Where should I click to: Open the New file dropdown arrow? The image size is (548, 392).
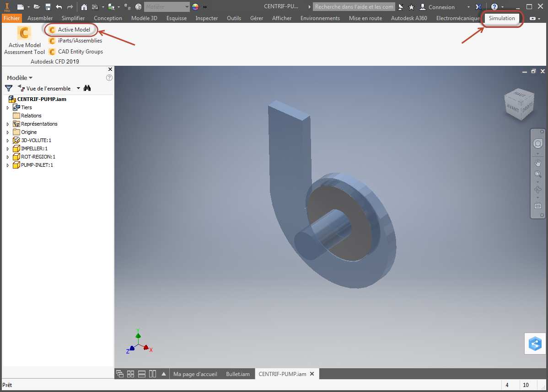[28, 7]
